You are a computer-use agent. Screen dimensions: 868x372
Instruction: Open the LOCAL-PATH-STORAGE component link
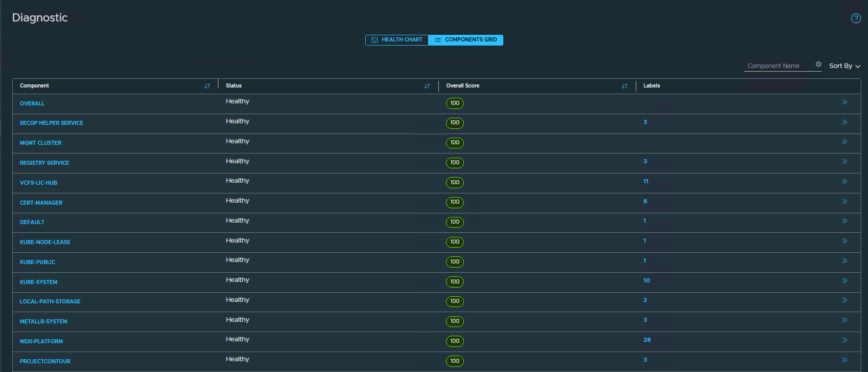click(x=50, y=301)
